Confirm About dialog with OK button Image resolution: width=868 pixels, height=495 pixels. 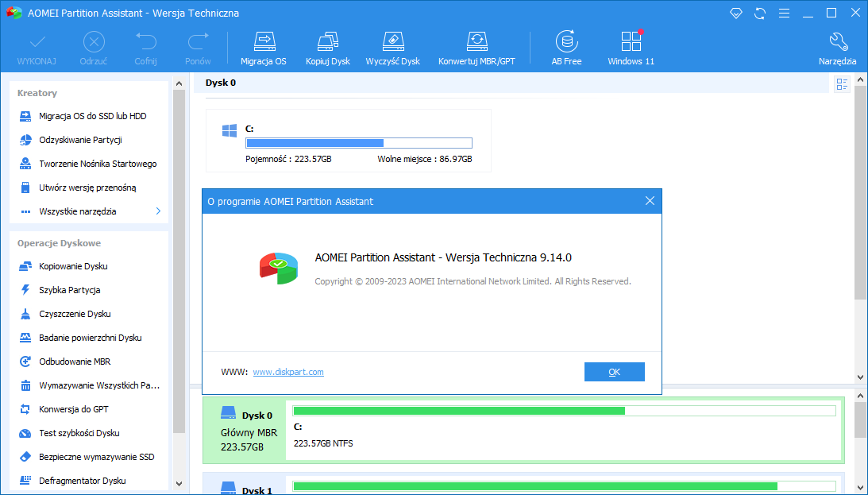(x=615, y=372)
